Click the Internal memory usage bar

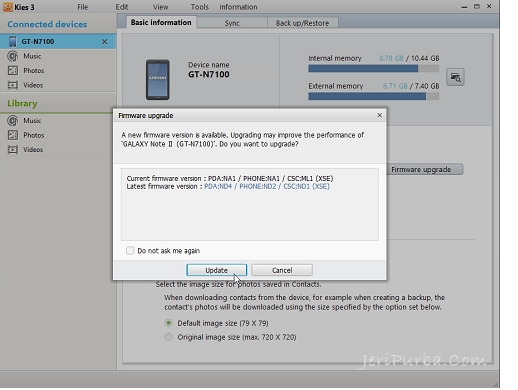click(x=374, y=69)
